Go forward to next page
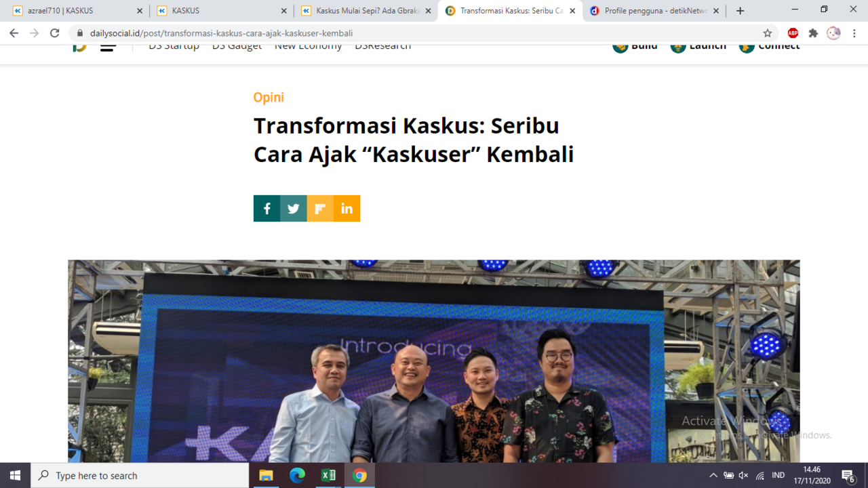Image resolution: width=868 pixels, height=488 pixels. coord(35,33)
